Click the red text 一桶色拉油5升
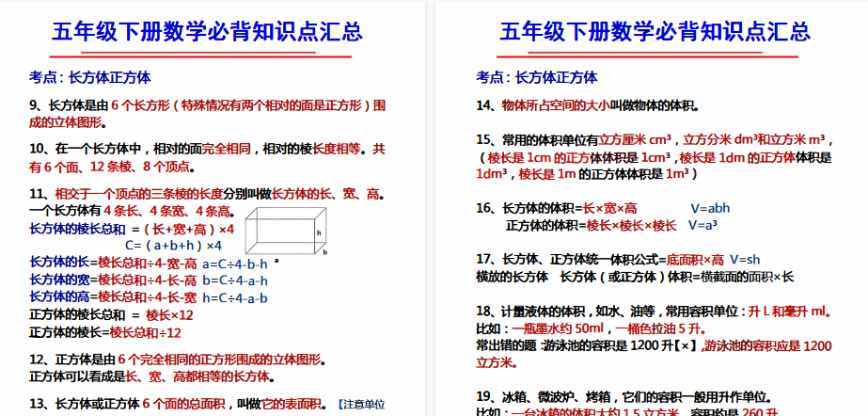868x416 pixels. (x=658, y=329)
